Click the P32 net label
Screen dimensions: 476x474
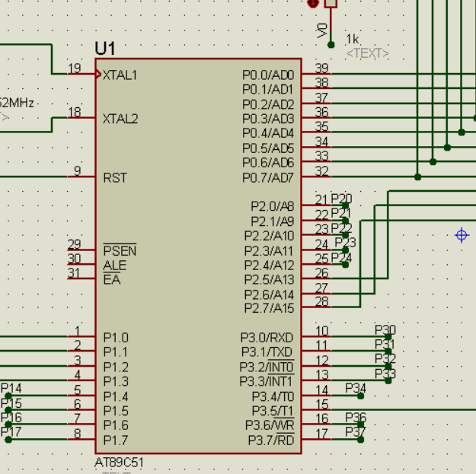[385, 358]
